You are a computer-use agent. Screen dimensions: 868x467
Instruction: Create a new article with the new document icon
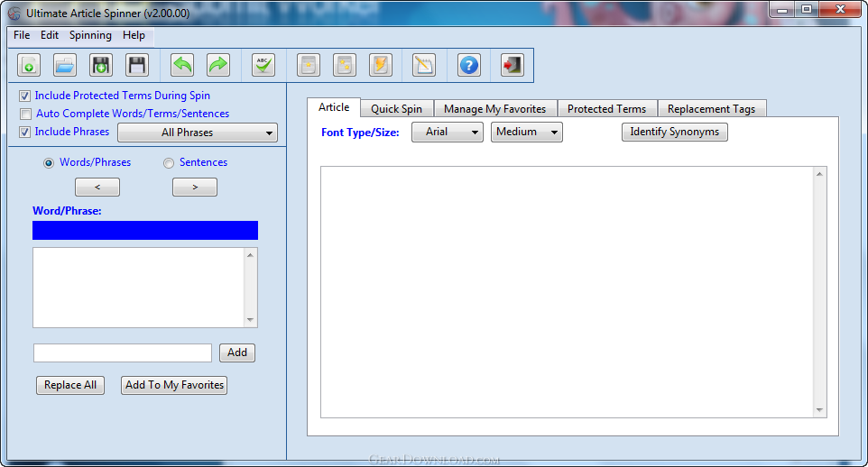point(29,65)
